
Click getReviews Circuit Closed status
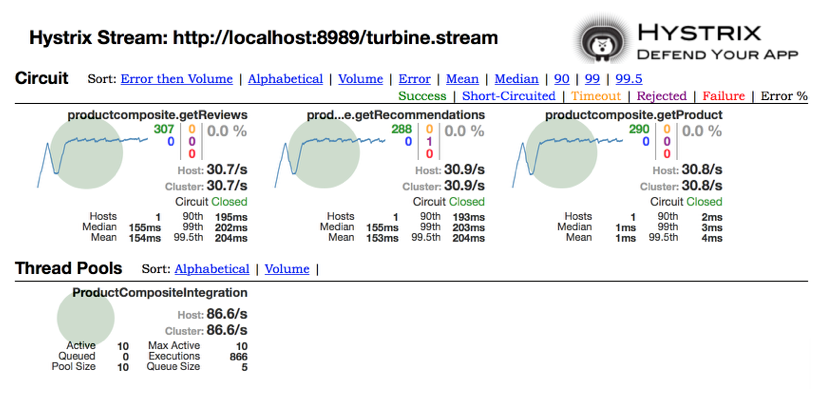[211, 202]
